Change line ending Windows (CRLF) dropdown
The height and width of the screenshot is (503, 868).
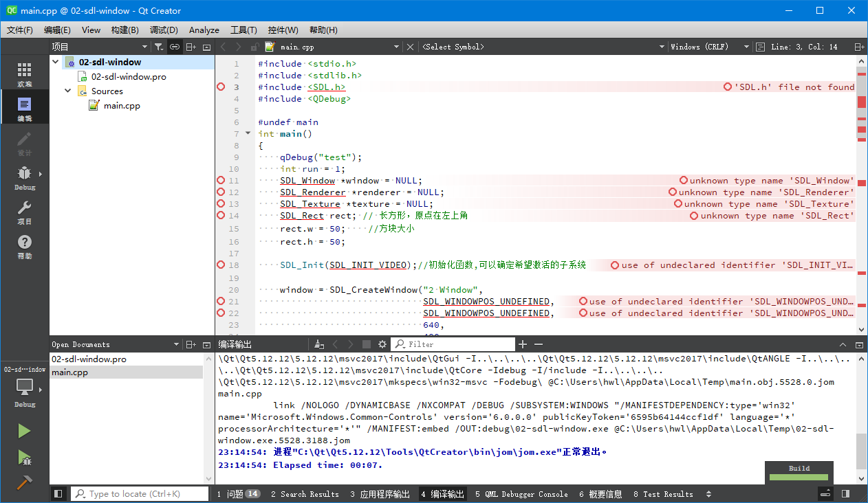[709, 47]
